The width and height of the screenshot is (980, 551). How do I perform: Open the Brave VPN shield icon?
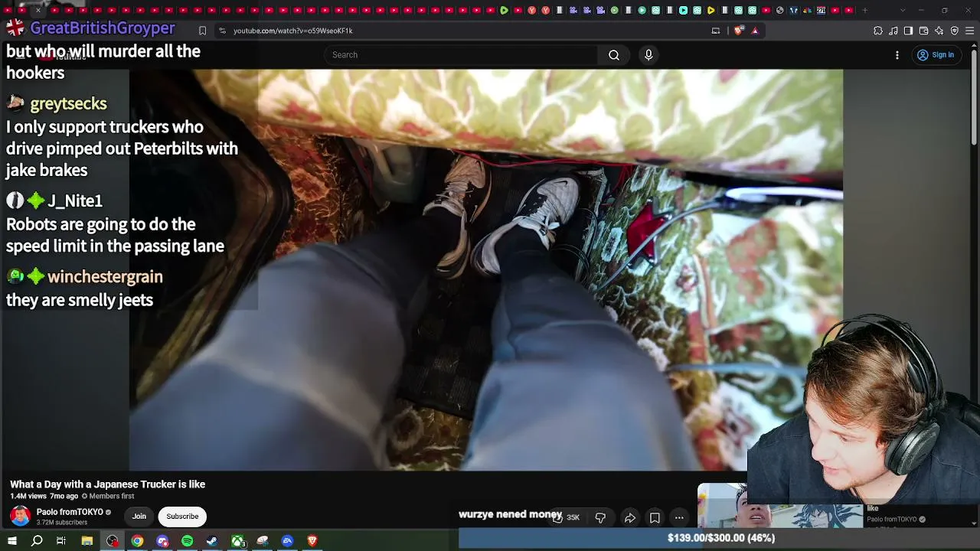(x=955, y=31)
